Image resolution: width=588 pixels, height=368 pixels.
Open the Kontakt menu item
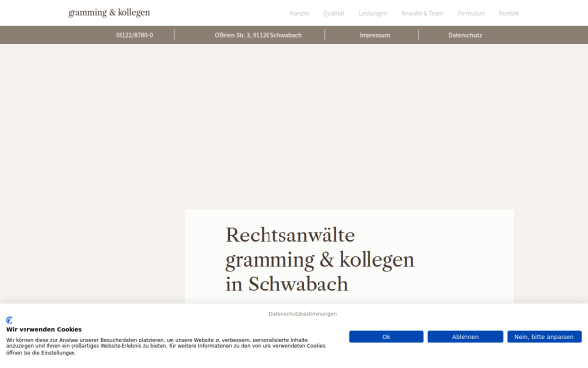click(x=509, y=13)
